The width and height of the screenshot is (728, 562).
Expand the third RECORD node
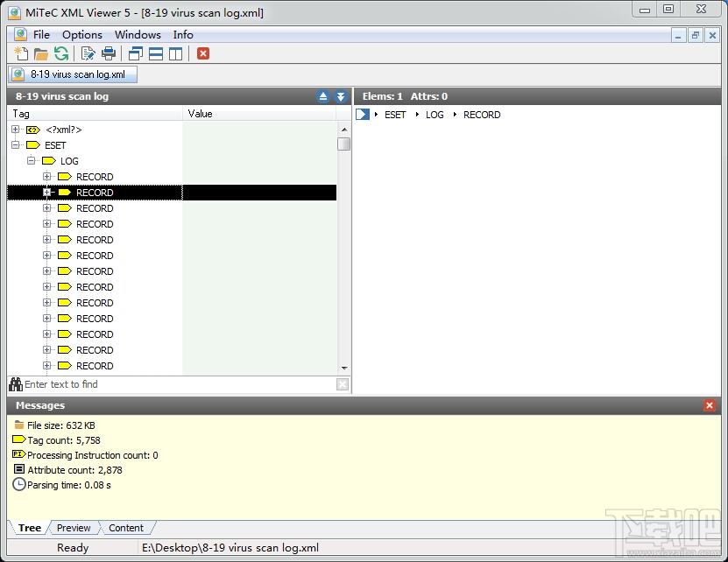tap(47, 208)
